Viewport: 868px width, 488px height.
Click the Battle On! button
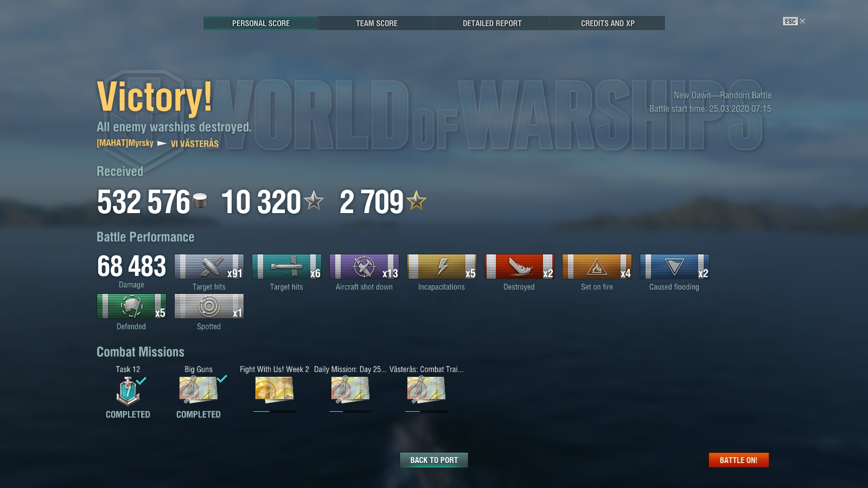738,460
